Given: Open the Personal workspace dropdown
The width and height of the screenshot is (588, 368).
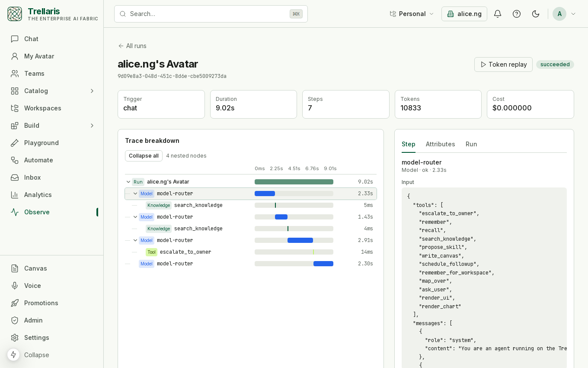Looking at the screenshot, I should [x=412, y=14].
